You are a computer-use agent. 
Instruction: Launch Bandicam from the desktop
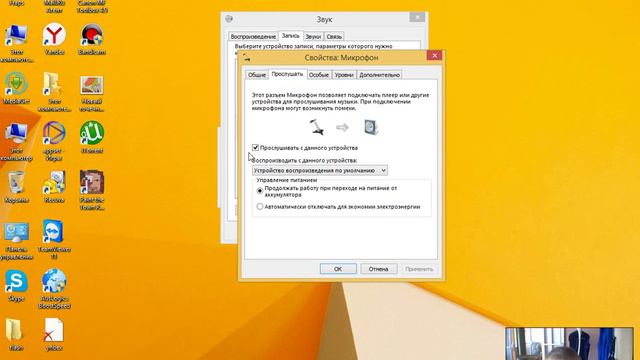92,39
